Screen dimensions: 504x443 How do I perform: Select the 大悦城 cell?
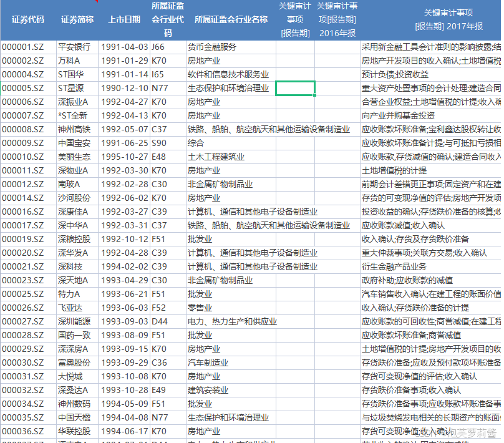tap(77, 376)
